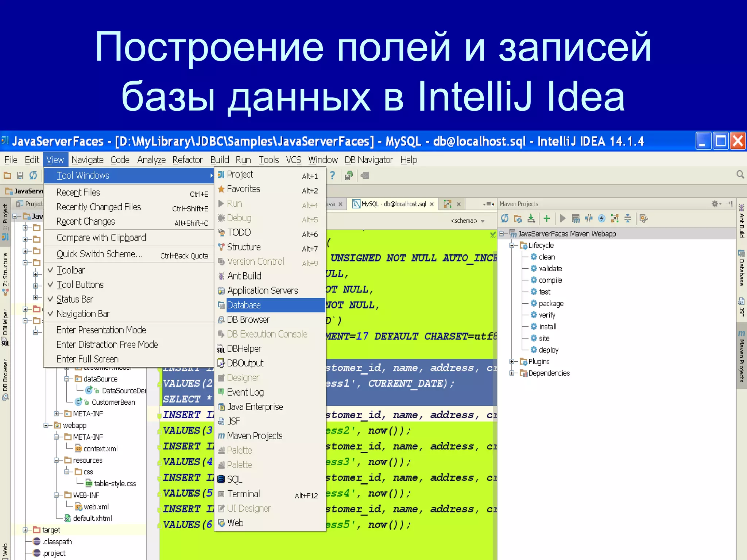This screenshot has width=747, height=560.
Task: Expand the target folder in project tree
Action: click(x=25, y=530)
